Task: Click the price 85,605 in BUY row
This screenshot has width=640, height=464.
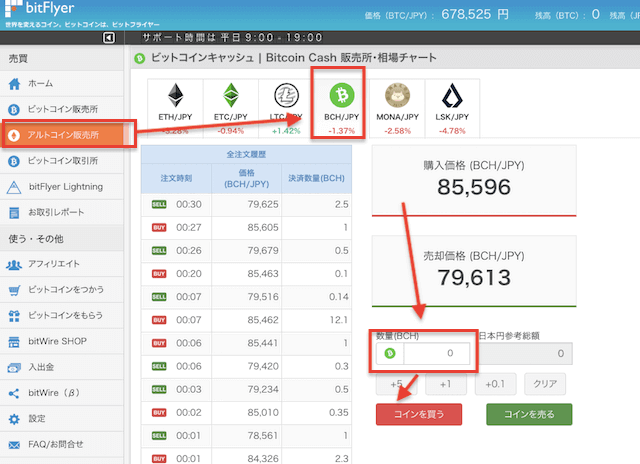Action: [263, 228]
